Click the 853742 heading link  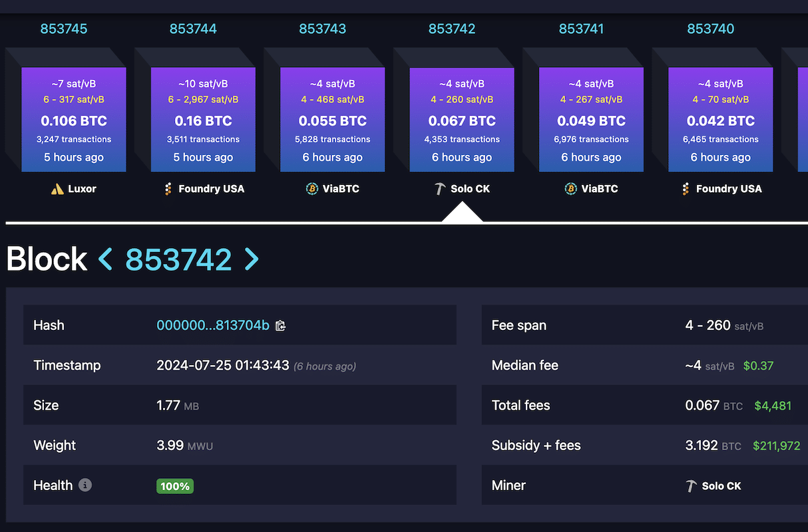click(x=178, y=259)
